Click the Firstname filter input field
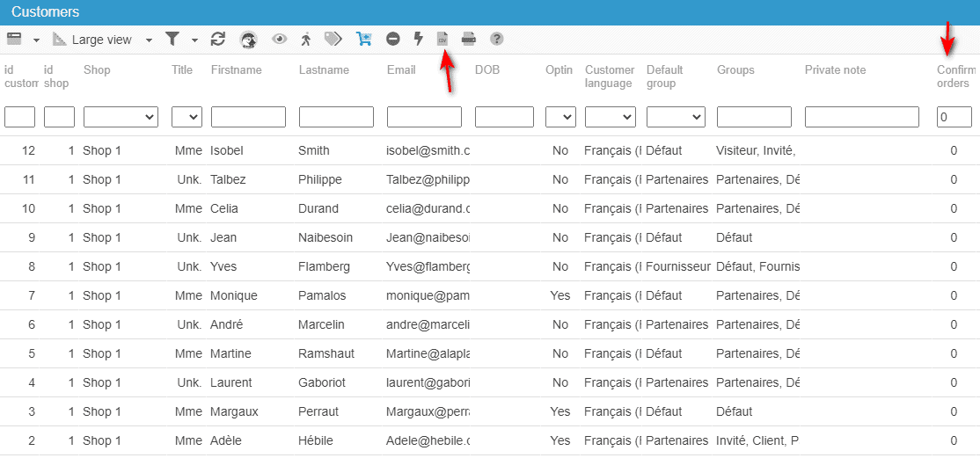980x458 pixels. pyautogui.click(x=248, y=117)
